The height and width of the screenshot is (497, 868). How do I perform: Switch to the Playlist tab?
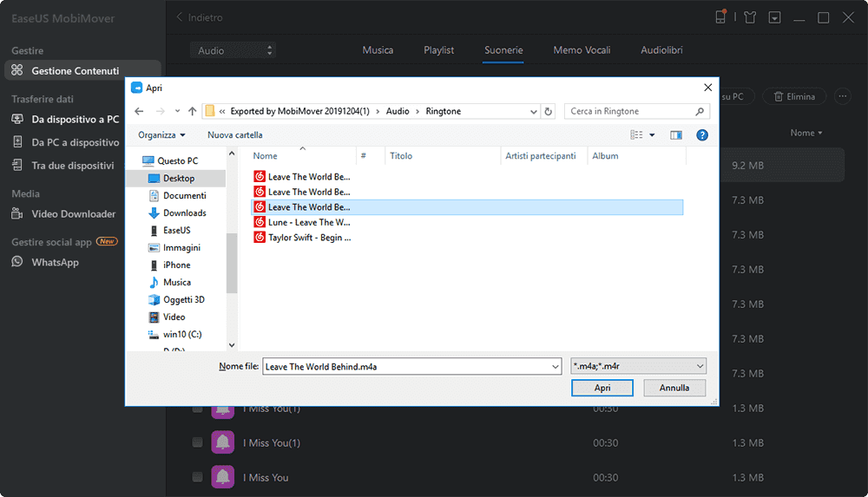pyautogui.click(x=438, y=49)
